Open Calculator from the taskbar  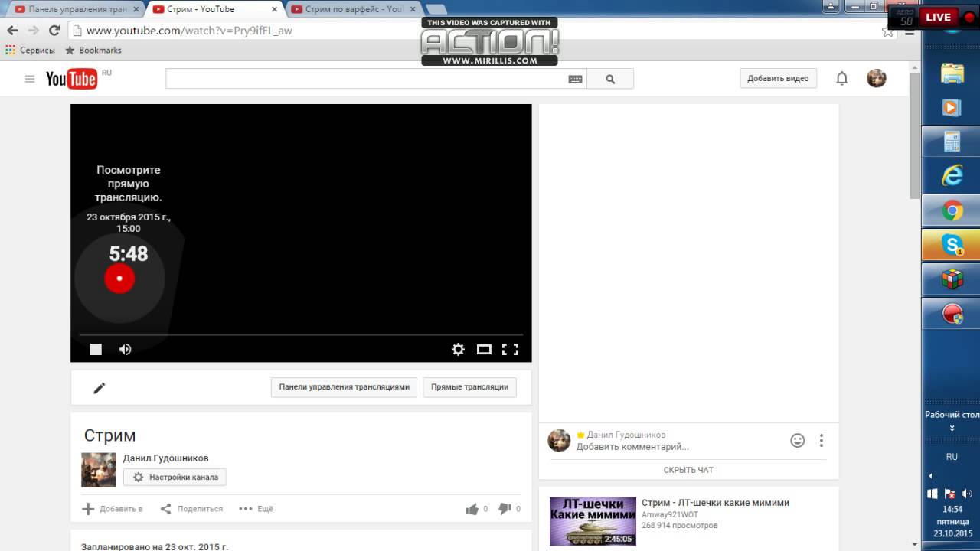point(952,141)
